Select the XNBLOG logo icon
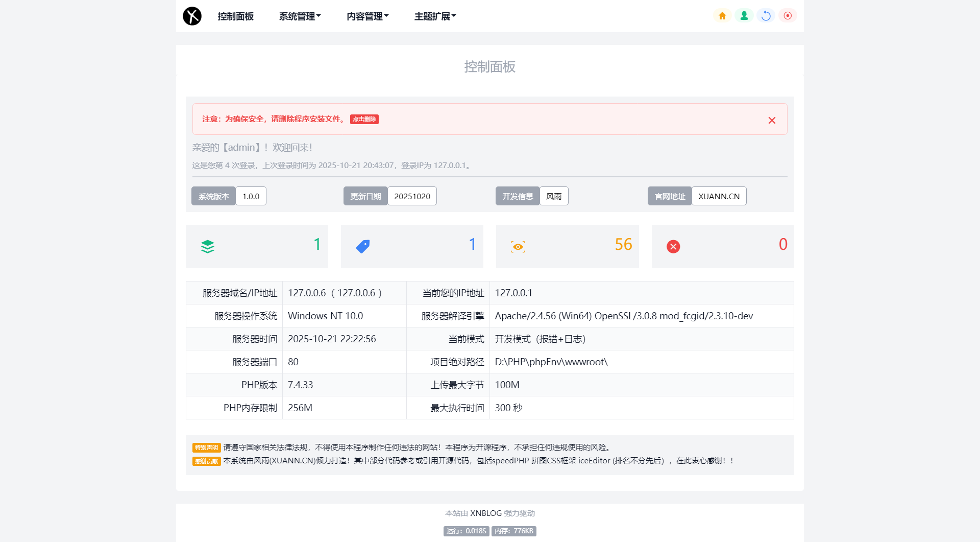980x542 pixels. coord(192,15)
